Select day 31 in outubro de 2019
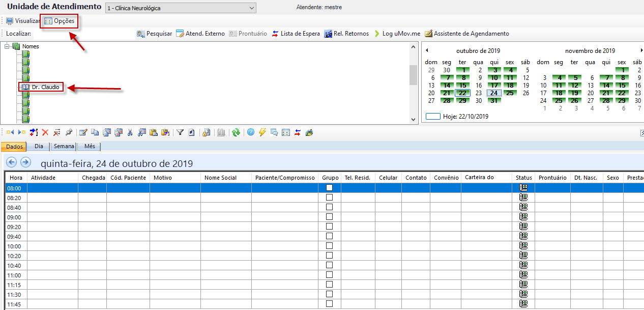 coord(494,101)
